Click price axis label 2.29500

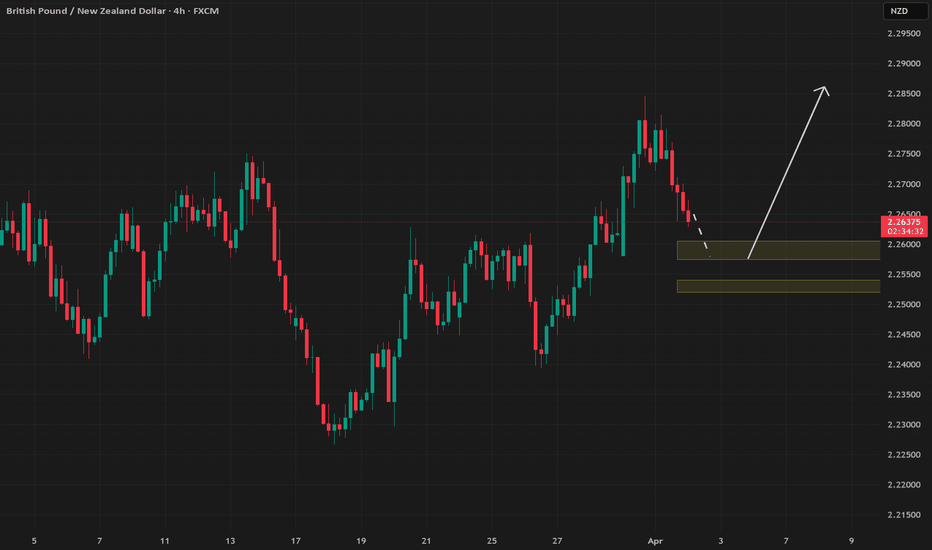[903, 33]
